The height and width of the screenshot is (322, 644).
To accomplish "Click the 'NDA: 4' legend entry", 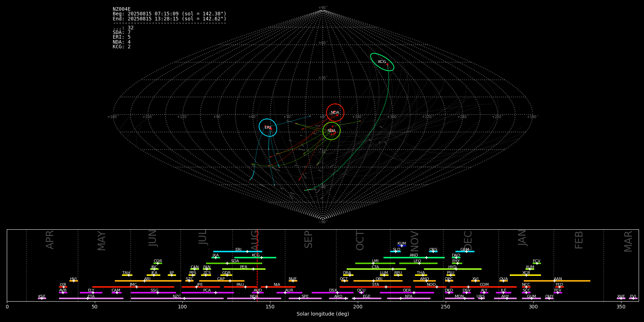I will pos(122,42).
